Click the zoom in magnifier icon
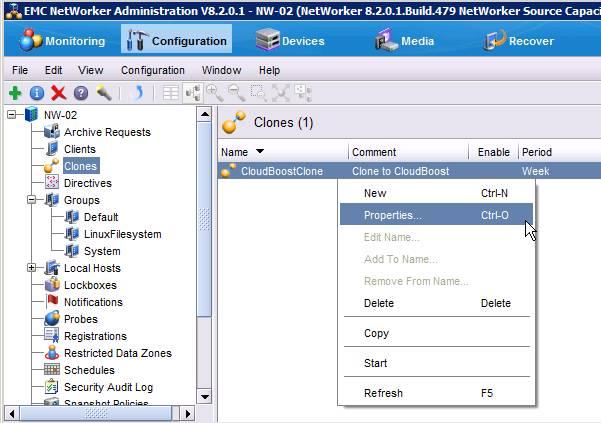 (215, 93)
